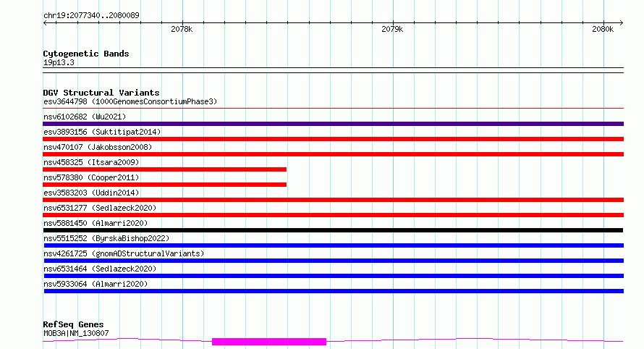Open variant nsv458325 (Itsara2009) label

91,162
